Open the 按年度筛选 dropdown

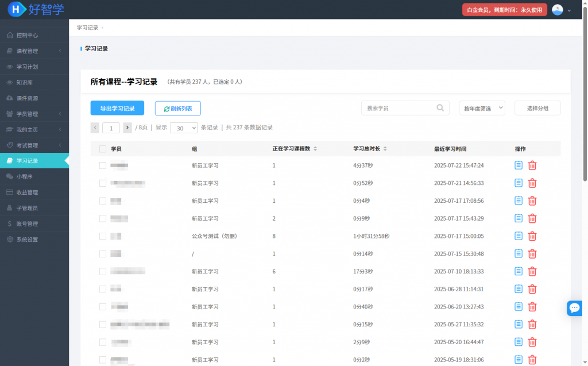point(482,108)
